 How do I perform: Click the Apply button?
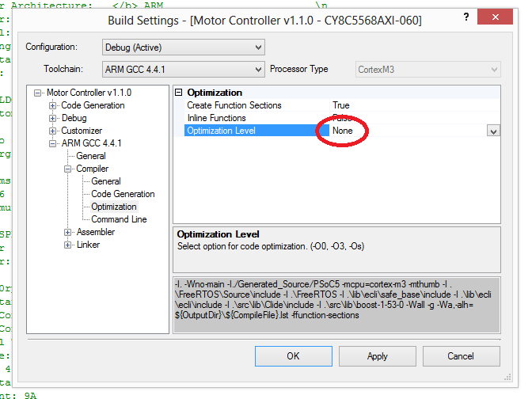coord(378,355)
